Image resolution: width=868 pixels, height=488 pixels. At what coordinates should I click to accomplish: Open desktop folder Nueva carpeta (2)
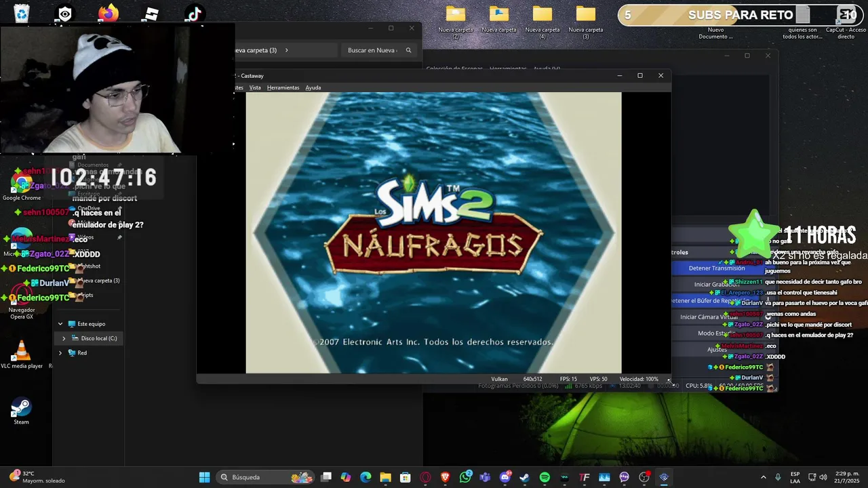coord(456,22)
